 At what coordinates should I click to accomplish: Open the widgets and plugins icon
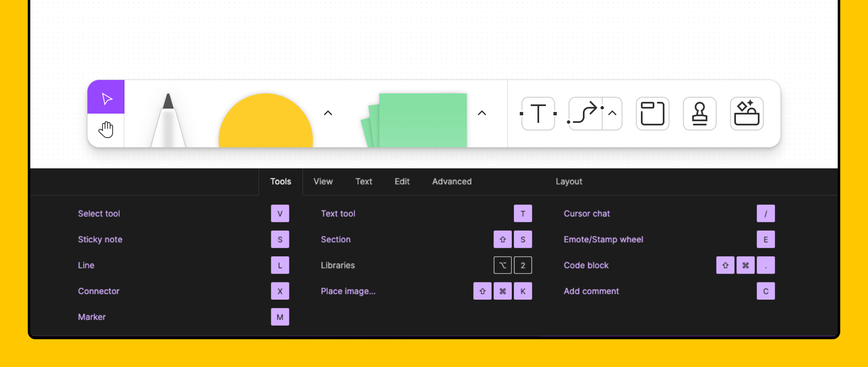click(x=746, y=114)
